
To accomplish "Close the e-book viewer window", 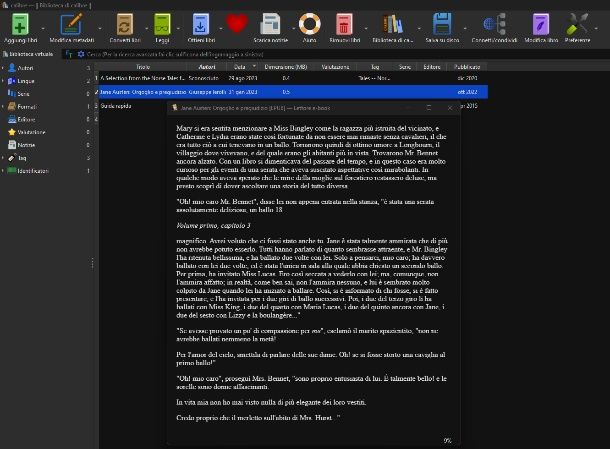I will click(450, 108).
